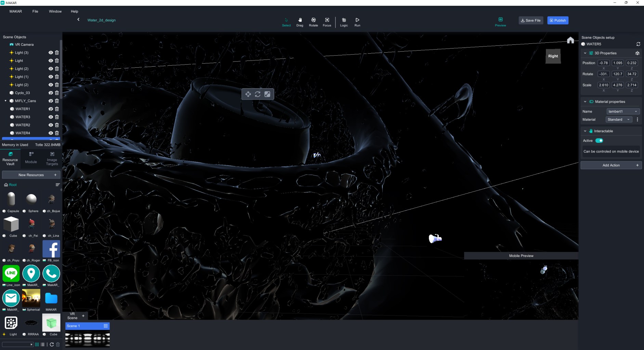Click the home view icon in viewport
The image size is (644, 350).
click(x=570, y=40)
